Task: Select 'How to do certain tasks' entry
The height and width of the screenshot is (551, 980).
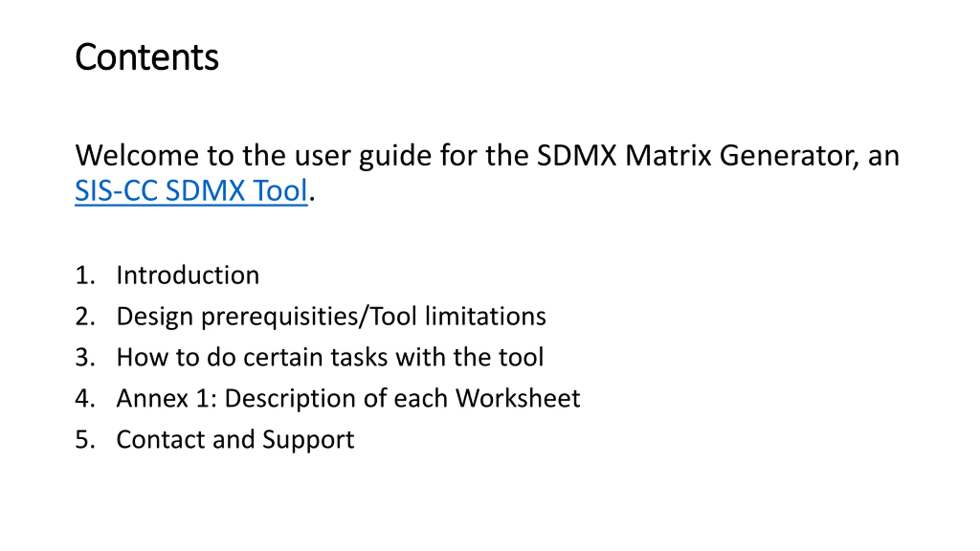Action: click(330, 357)
